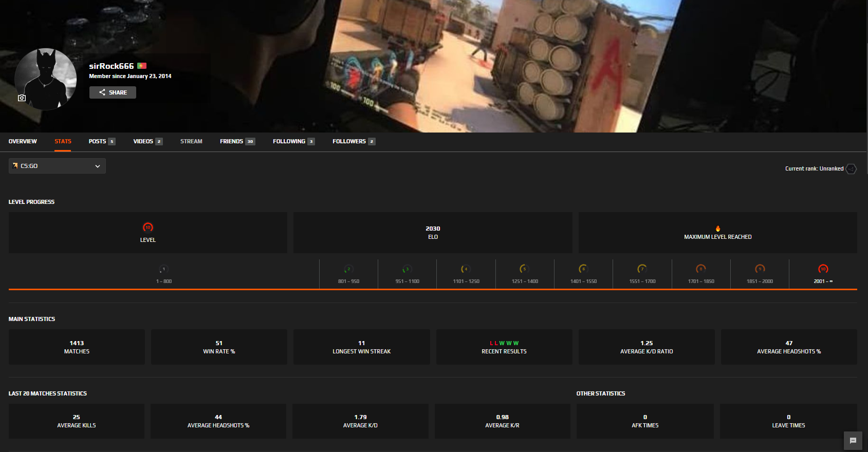Screen dimensions: 868x452
Task: Select the level 10 badge (2001–∞)
Action: click(x=823, y=269)
